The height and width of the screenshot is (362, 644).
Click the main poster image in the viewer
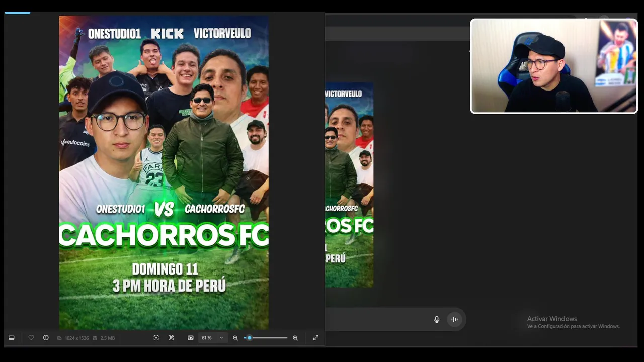pyautogui.click(x=164, y=172)
